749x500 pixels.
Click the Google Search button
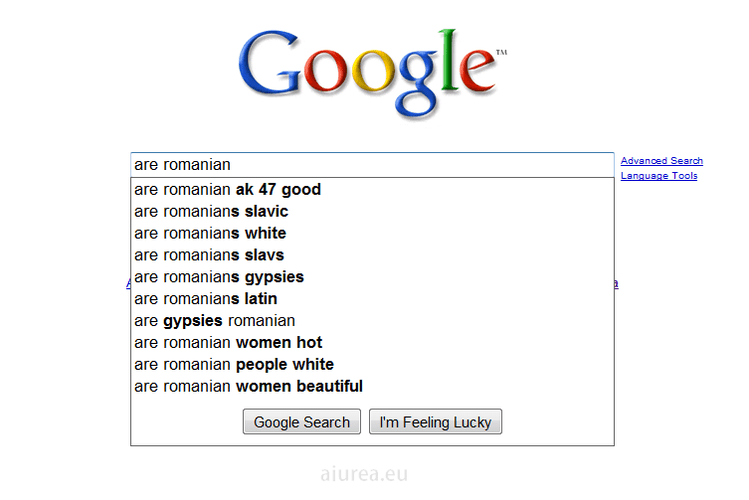[301, 422]
